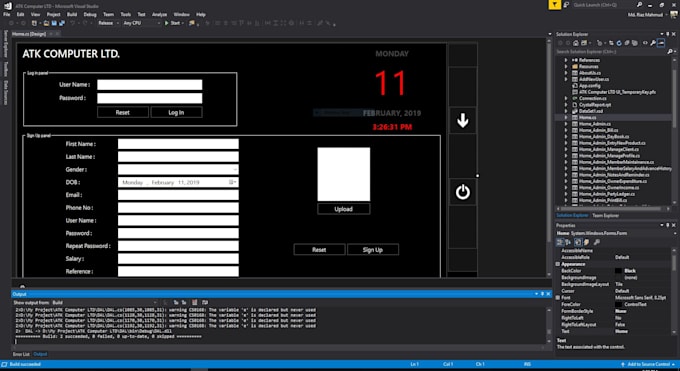Click the search magnifier in Solution Explorer search box

[670, 52]
